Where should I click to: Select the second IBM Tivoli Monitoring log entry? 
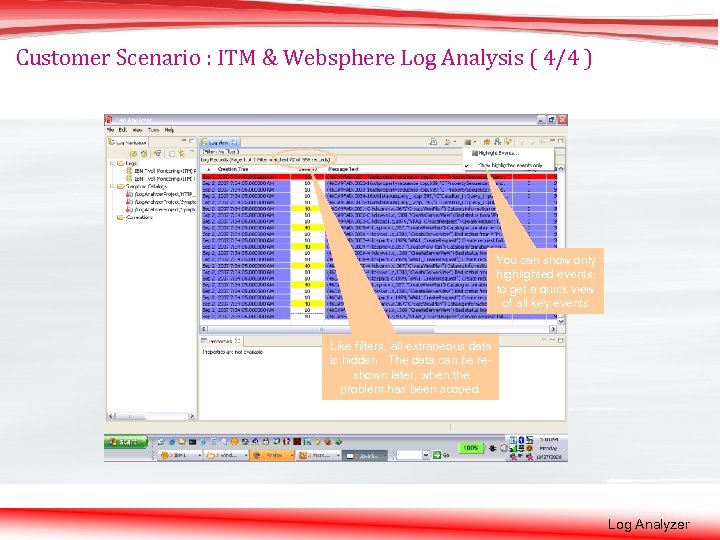tap(161, 179)
